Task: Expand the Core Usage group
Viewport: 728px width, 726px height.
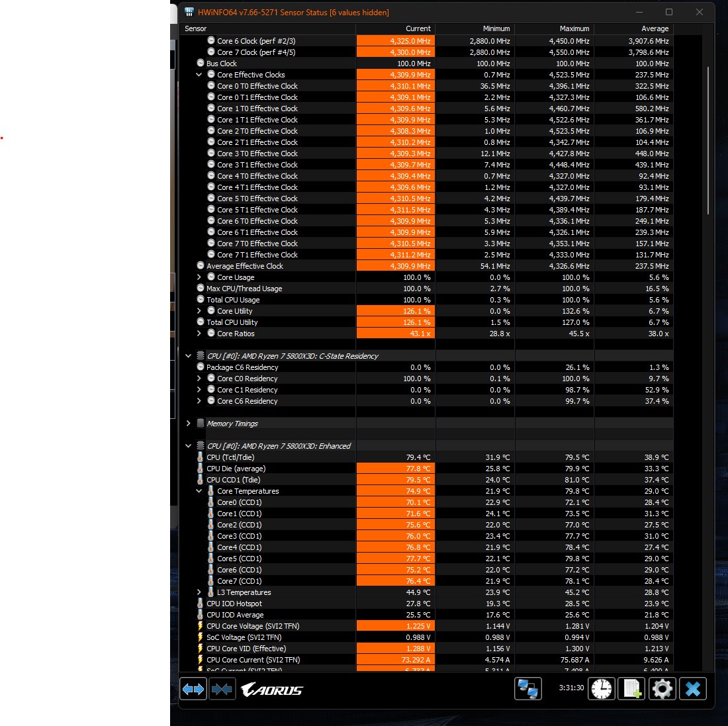Action: [199, 277]
